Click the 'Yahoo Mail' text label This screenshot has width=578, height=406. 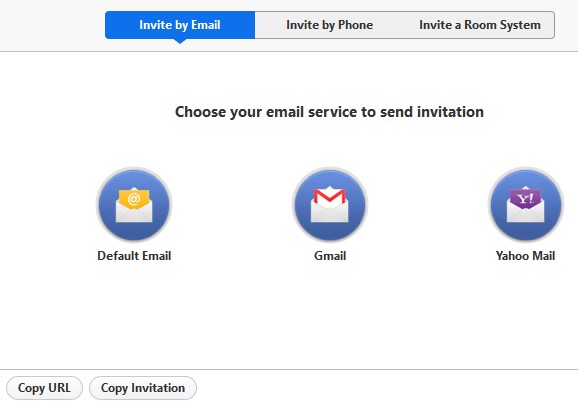point(525,256)
